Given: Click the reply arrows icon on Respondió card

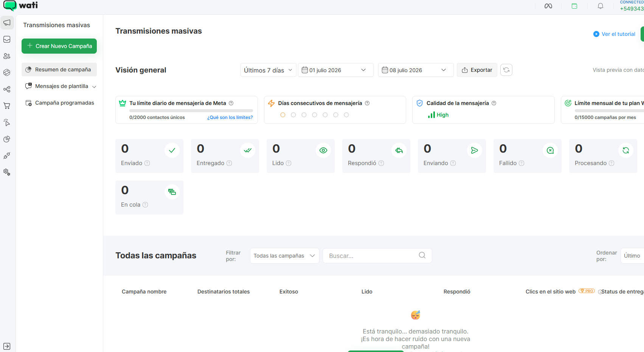Looking at the screenshot, I should coord(399,150).
